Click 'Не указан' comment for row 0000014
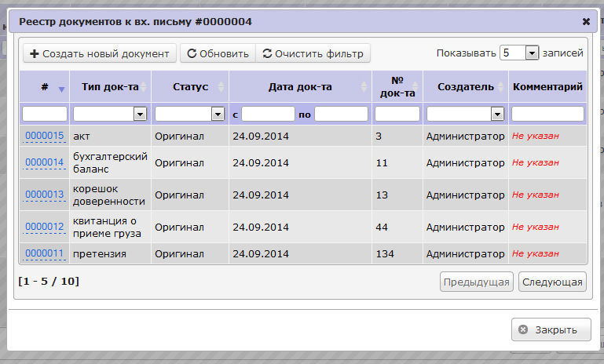 tap(536, 162)
